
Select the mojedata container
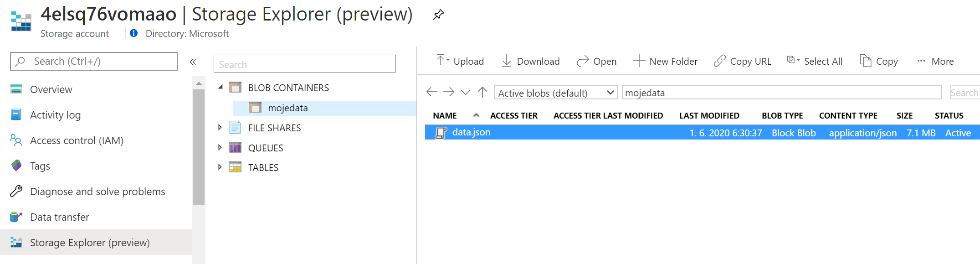[x=287, y=108]
